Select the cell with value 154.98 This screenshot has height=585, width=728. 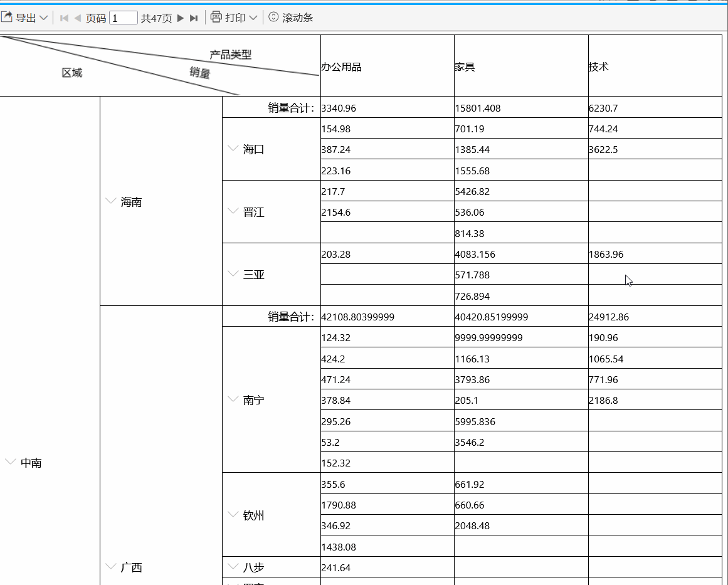point(388,129)
